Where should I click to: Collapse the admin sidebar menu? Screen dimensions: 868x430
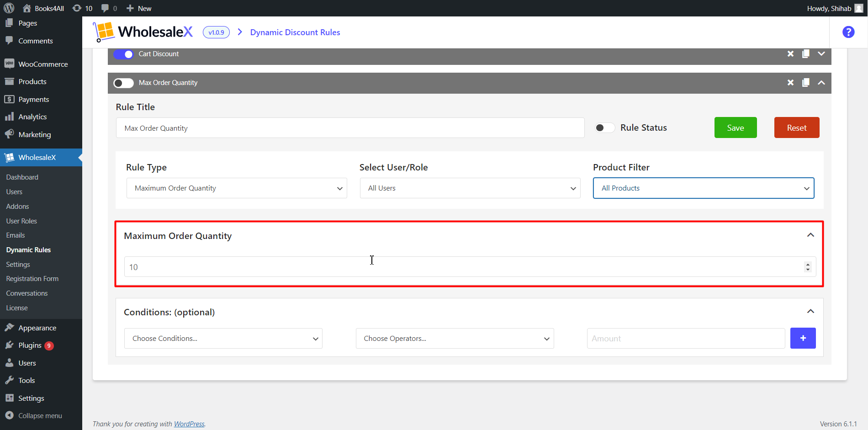point(34,416)
